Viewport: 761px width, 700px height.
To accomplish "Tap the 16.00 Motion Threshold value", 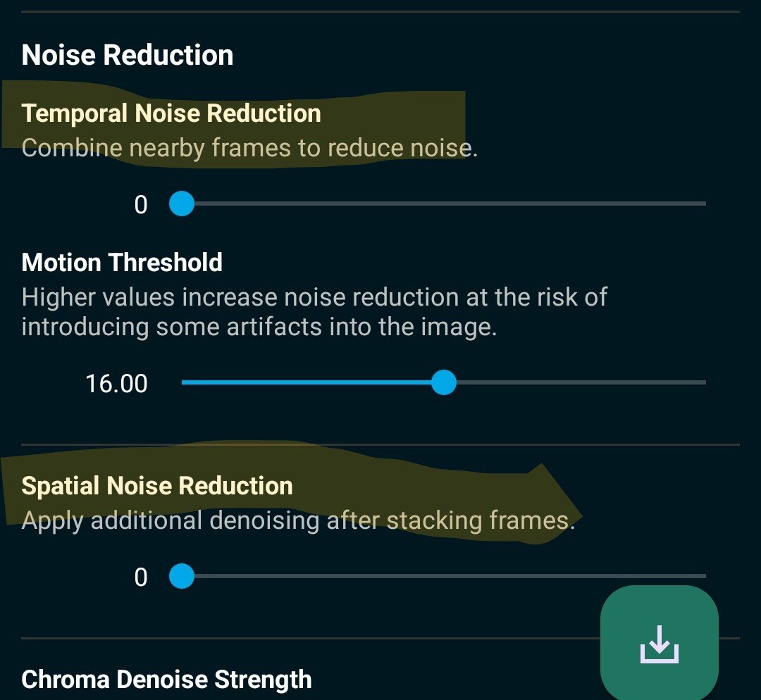I will coord(116,384).
